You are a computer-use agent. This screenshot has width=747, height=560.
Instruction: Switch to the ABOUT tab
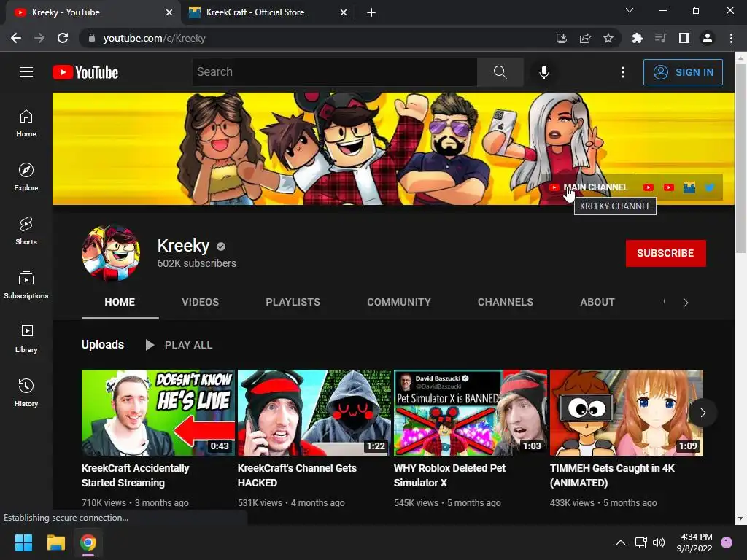[x=597, y=302]
